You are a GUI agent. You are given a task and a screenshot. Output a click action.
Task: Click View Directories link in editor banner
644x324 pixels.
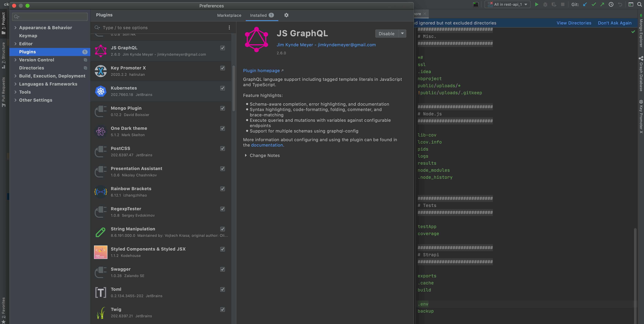(574, 23)
